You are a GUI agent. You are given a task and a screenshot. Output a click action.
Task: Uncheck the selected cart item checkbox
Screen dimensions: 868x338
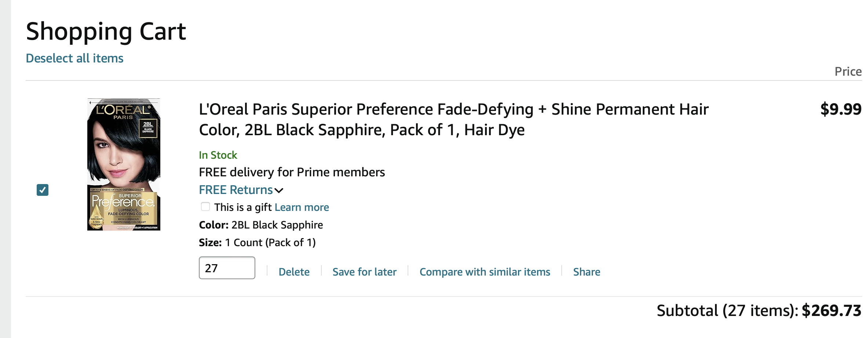[x=43, y=190]
